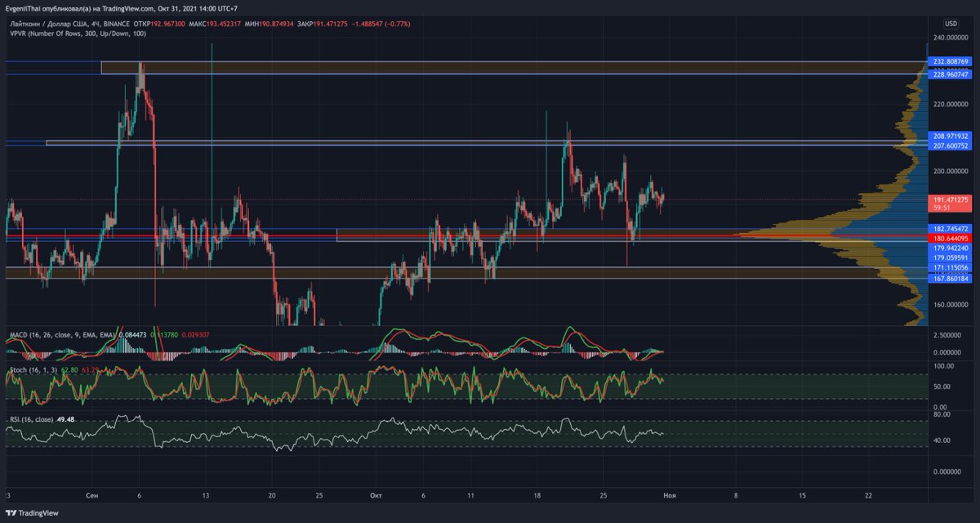Click the 171.115056 price label
980x523 pixels.
tap(951, 268)
